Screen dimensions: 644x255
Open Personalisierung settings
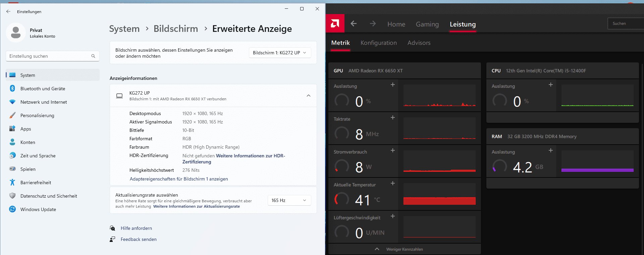pyautogui.click(x=53, y=115)
